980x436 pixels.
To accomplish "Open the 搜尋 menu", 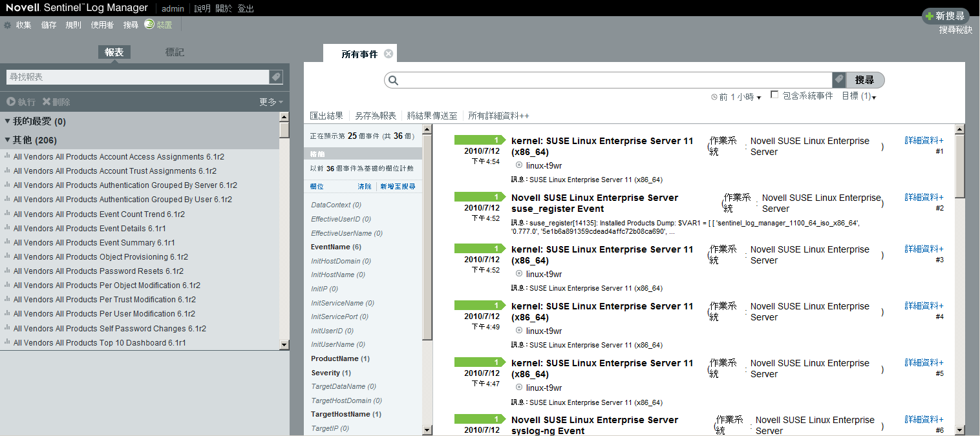I will coord(131,25).
